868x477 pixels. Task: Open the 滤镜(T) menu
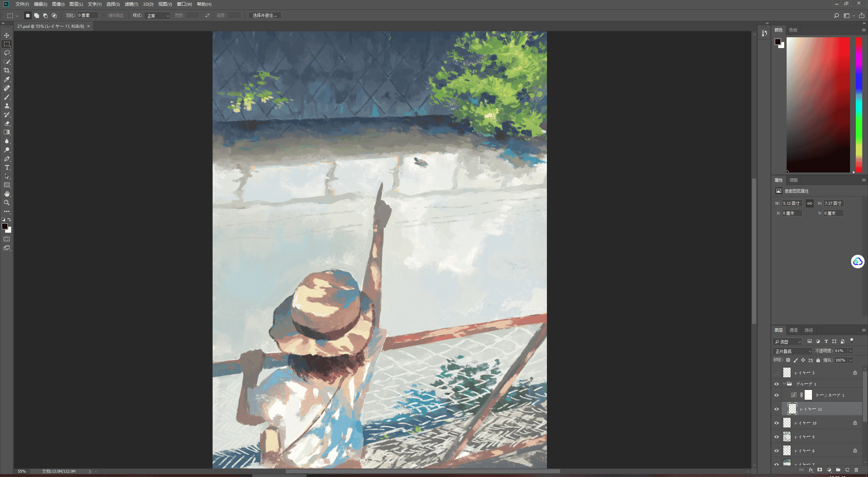(131, 4)
